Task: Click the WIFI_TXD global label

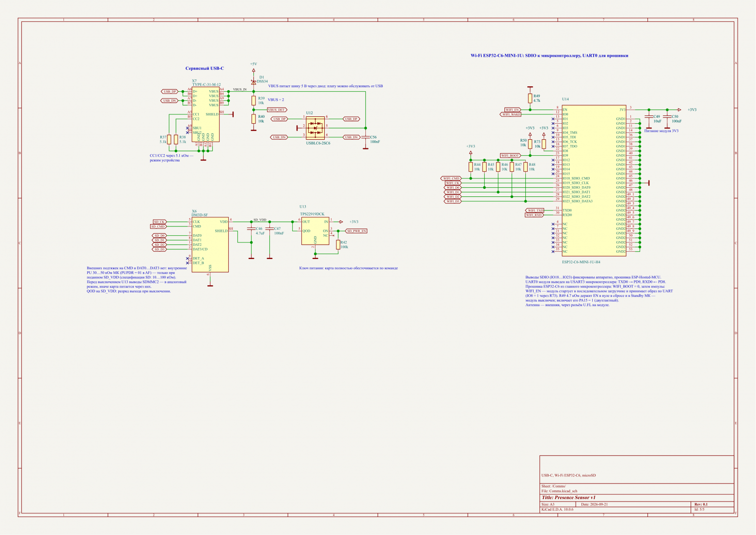Action: (x=535, y=211)
